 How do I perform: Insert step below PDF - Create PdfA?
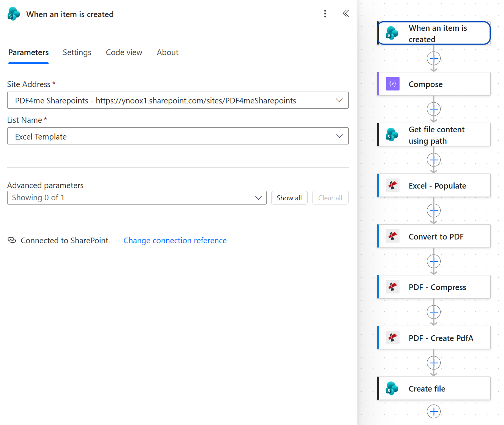click(x=434, y=363)
